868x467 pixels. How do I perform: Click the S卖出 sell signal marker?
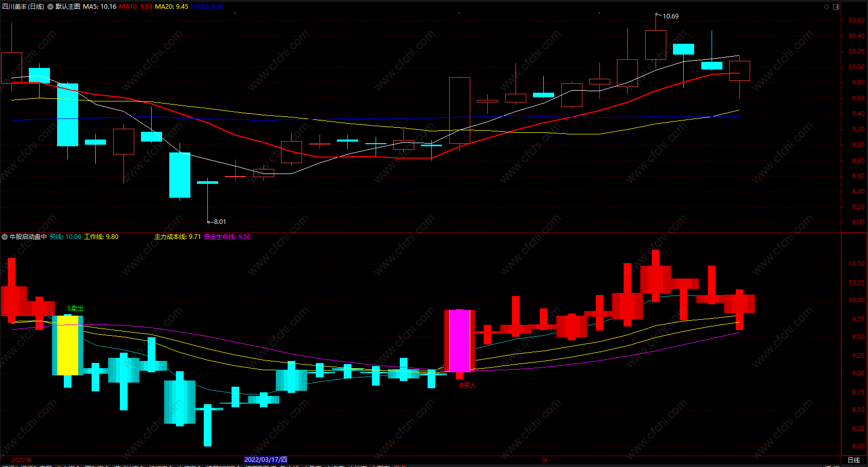76,308
